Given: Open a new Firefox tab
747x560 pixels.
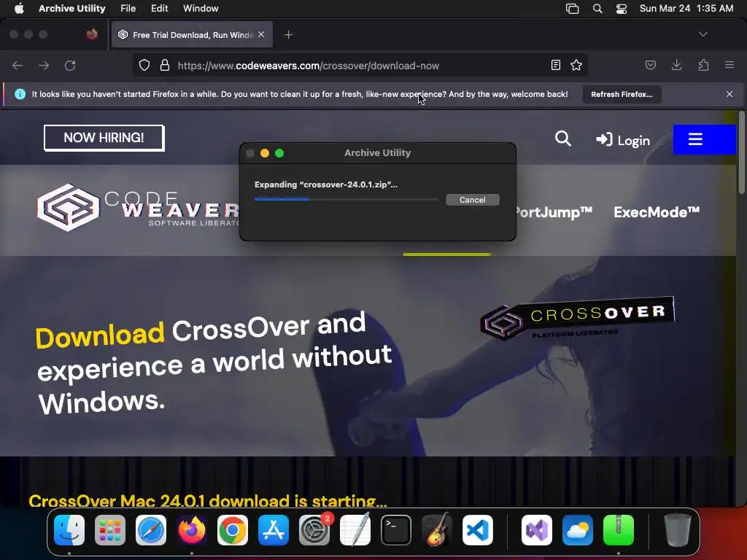Looking at the screenshot, I should coord(288,35).
